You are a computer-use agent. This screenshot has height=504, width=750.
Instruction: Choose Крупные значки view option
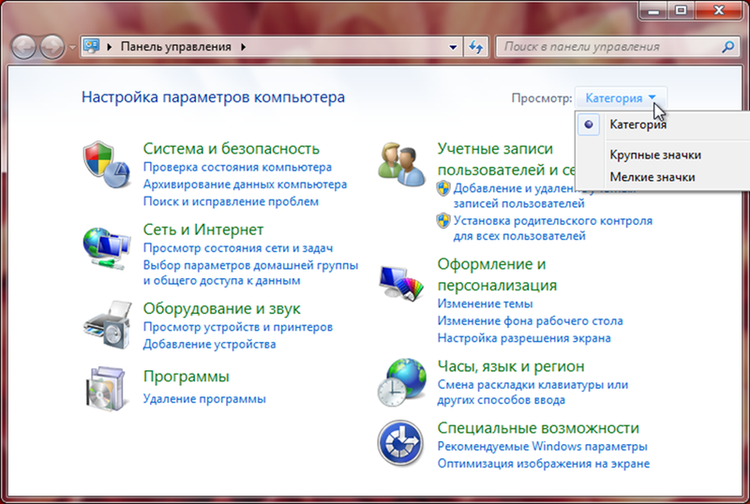click(x=655, y=155)
